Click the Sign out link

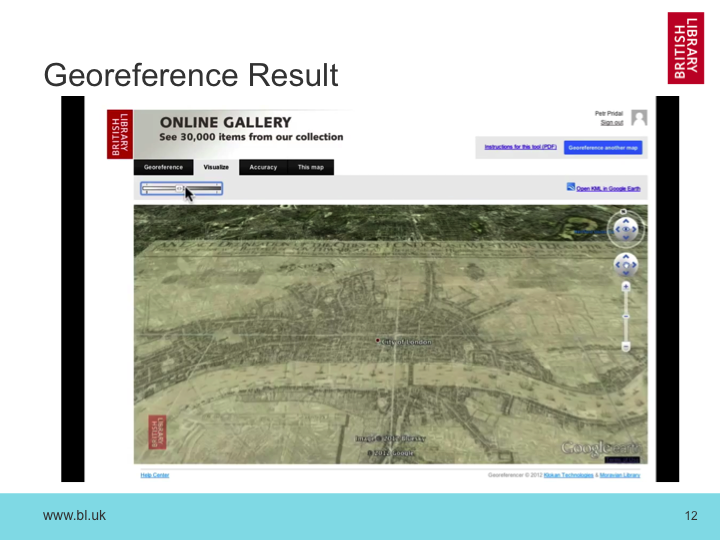point(612,123)
